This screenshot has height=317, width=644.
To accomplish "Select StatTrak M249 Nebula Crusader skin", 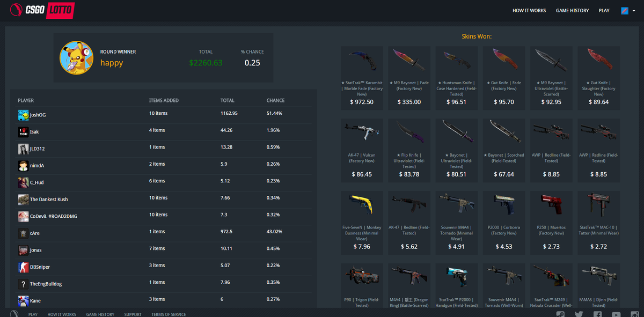I will tap(551, 285).
